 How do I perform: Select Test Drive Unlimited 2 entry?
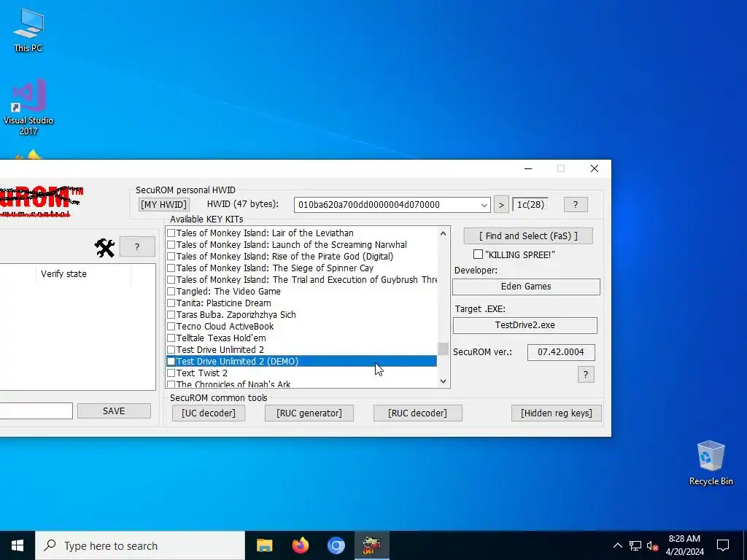click(x=220, y=350)
